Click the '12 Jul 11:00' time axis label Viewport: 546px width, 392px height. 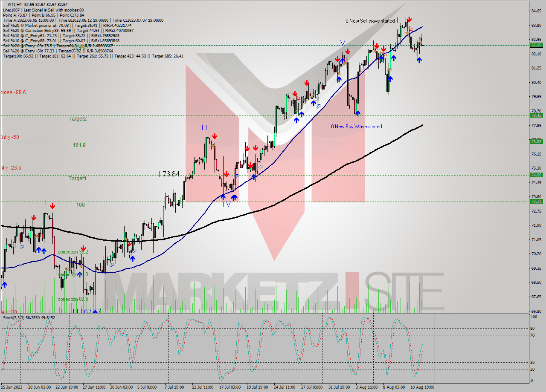point(203,387)
